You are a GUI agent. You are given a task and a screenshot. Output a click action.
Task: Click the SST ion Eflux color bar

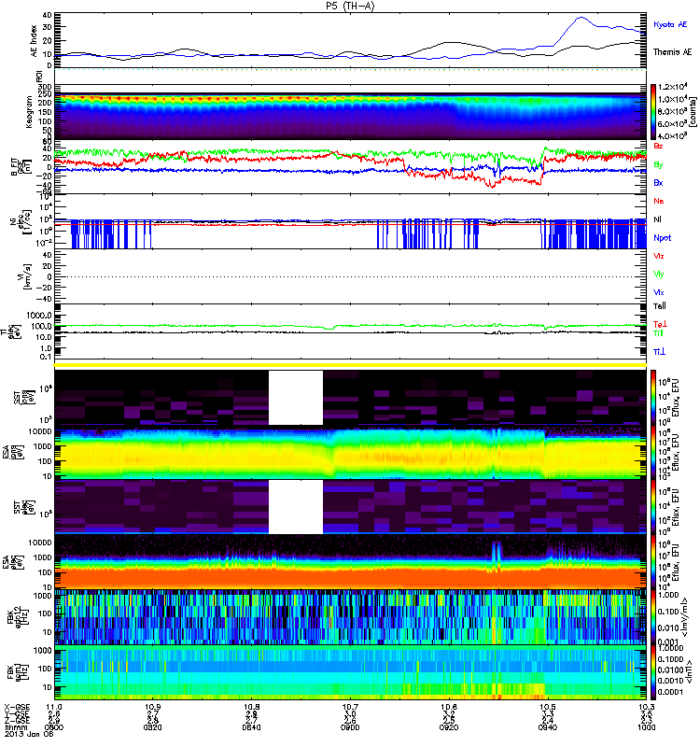[653, 397]
